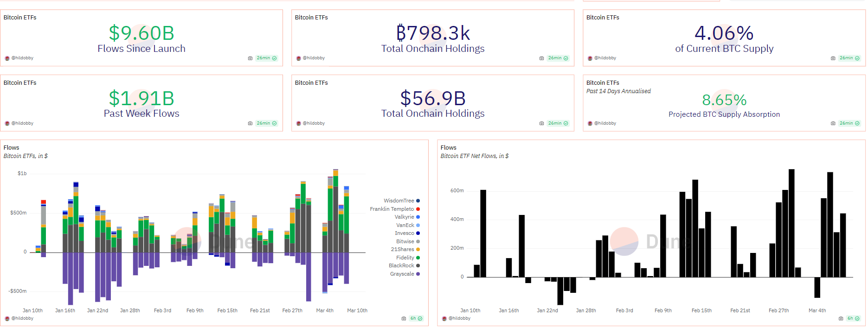Viewport: 868px width, 328px height.
Task: Hide the Fidelity series via legend
Action: (x=405, y=258)
